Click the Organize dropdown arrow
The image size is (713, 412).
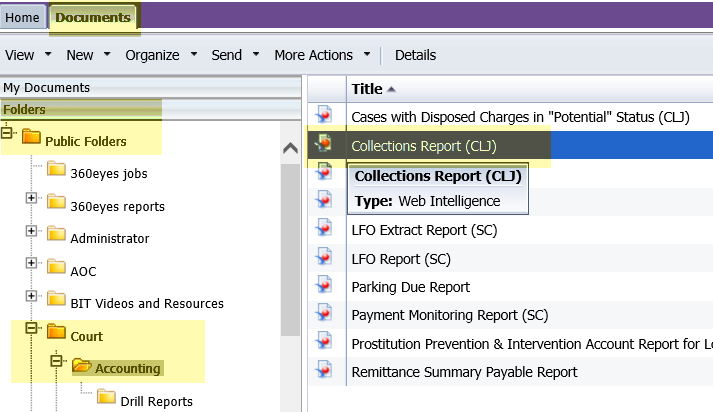click(194, 54)
